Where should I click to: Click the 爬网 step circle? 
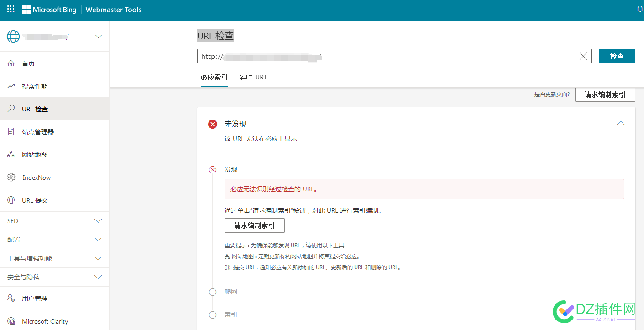click(213, 292)
